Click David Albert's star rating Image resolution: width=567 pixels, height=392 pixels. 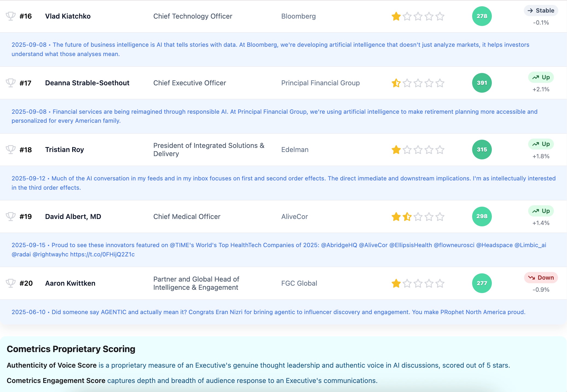pyautogui.click(x=418, y=217)
